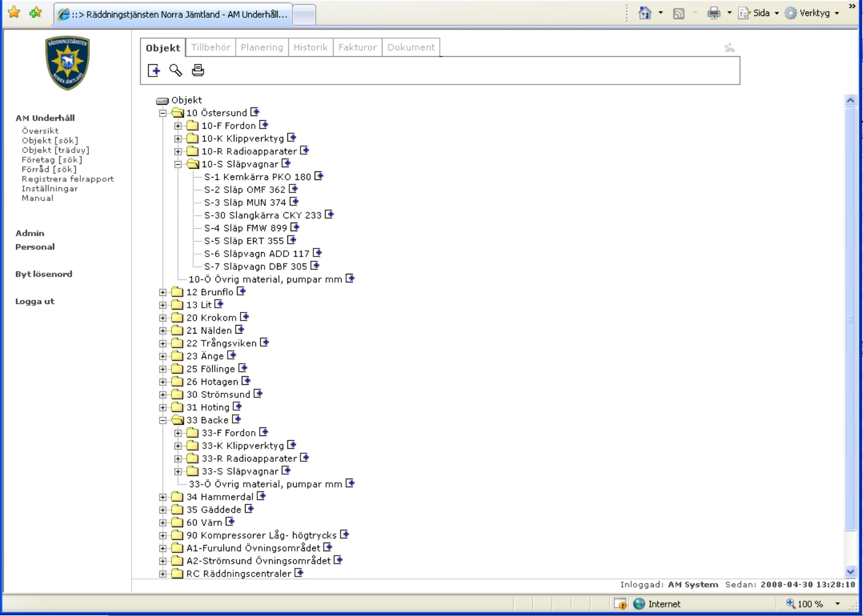Viewport: 863px width, 616px height.
Task: Click the scroll down arrow of tree
Action: (851, 572)
